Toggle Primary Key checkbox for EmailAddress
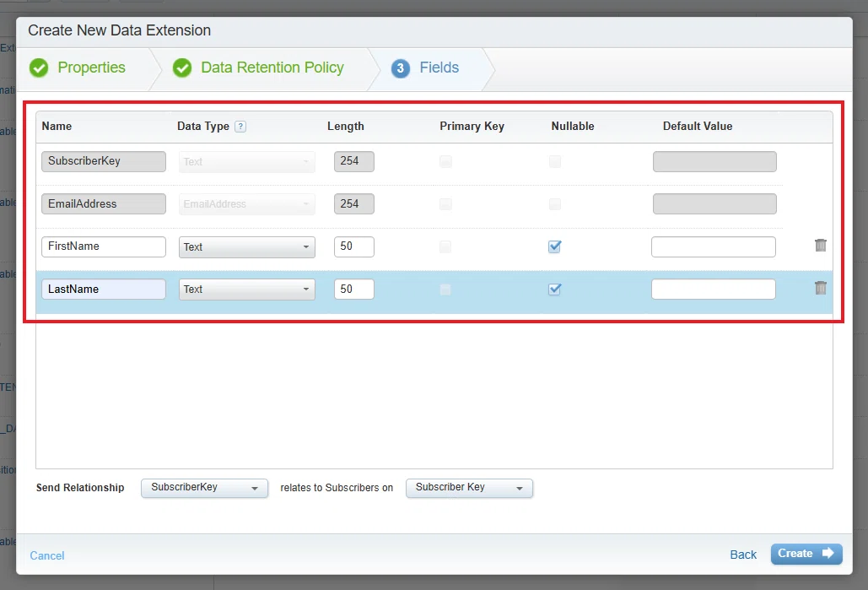The image size is (868, 590). 445,204
